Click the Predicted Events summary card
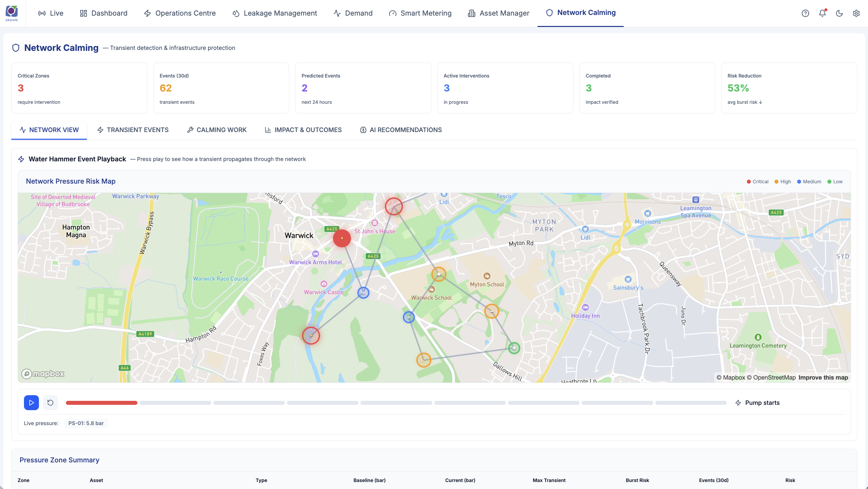Image resolution: width=868 pixels, height=489 pixels. [363, 88]
